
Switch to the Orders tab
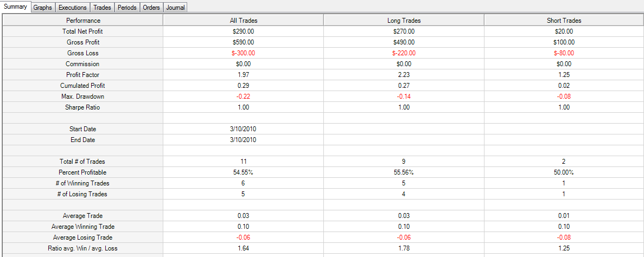click(x=151, y=8)
